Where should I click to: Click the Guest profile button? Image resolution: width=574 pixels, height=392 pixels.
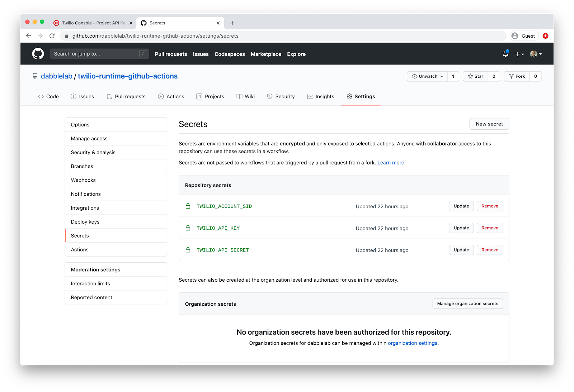(524, 36)
